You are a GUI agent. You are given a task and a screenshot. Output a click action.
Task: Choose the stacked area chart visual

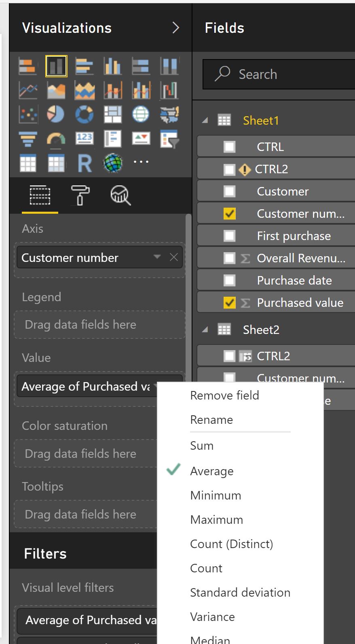tap(84, 91)
